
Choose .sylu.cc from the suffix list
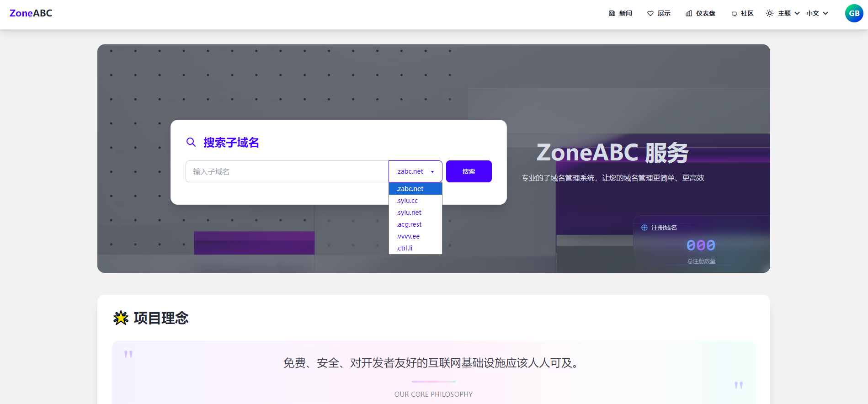pos(407,201)
